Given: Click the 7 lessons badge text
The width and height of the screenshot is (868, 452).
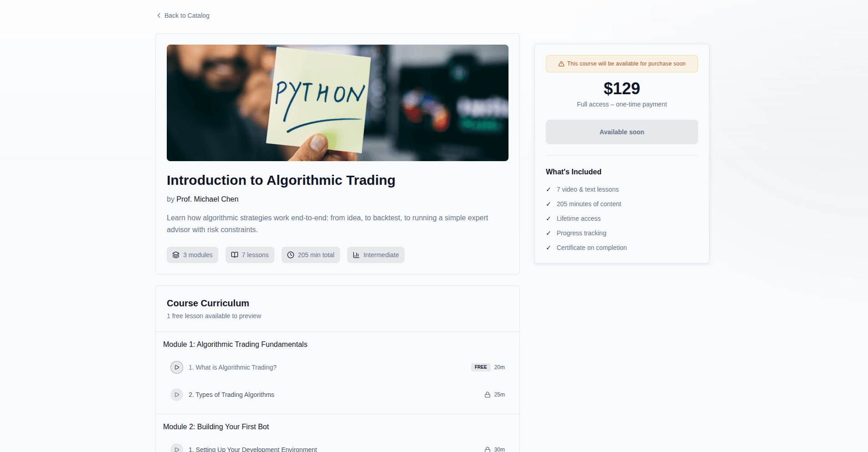Looking at the screenshot, I should coord(255,255).
